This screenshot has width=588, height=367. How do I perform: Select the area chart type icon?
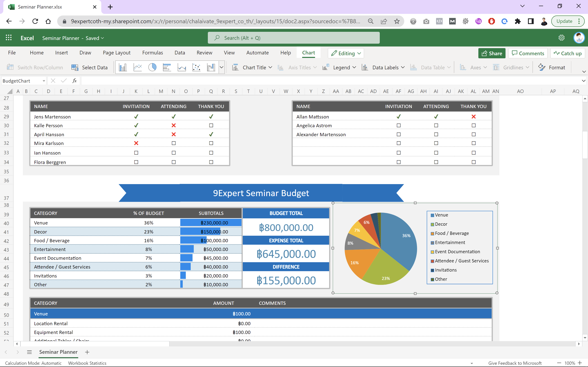point(182,67)
